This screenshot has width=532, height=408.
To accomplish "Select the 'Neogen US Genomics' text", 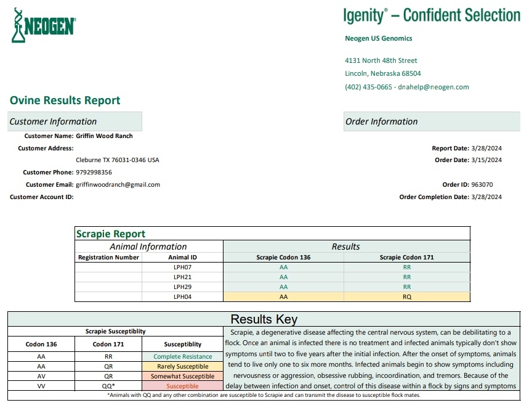I will [379, 38].
